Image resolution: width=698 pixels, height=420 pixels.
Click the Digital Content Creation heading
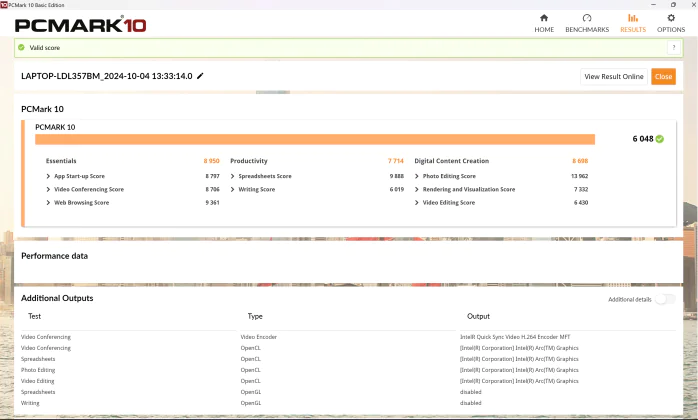pos(451,161)
